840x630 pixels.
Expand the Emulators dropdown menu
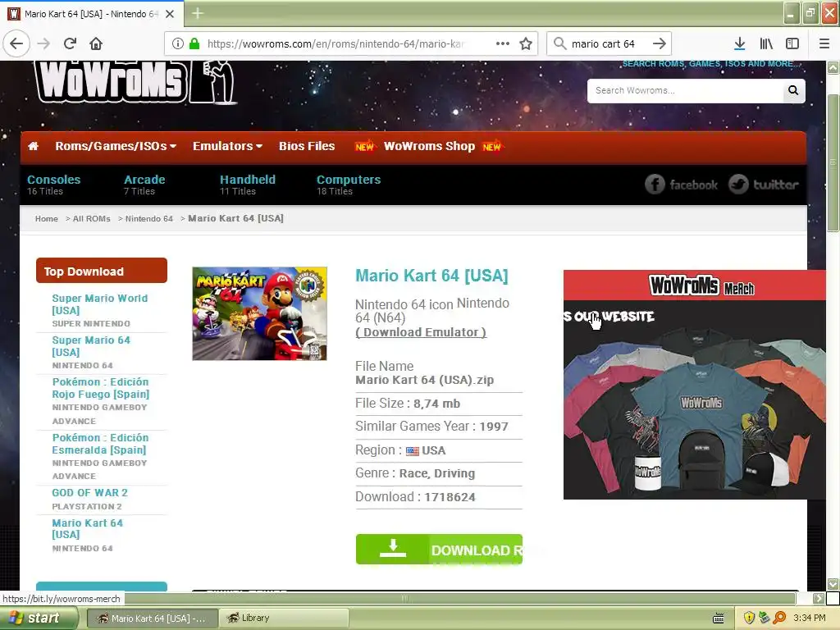point(228,146)
